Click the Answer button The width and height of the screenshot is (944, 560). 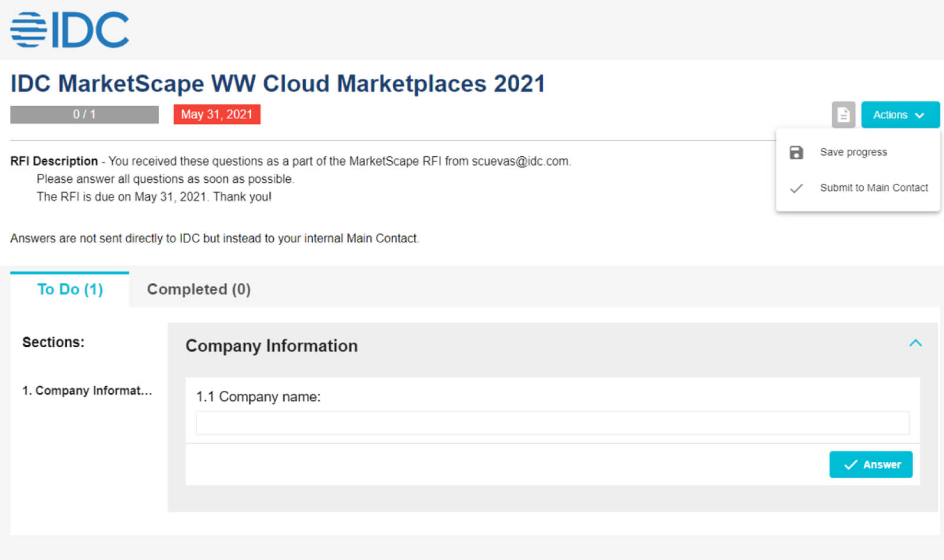click(x=870, y=465)
